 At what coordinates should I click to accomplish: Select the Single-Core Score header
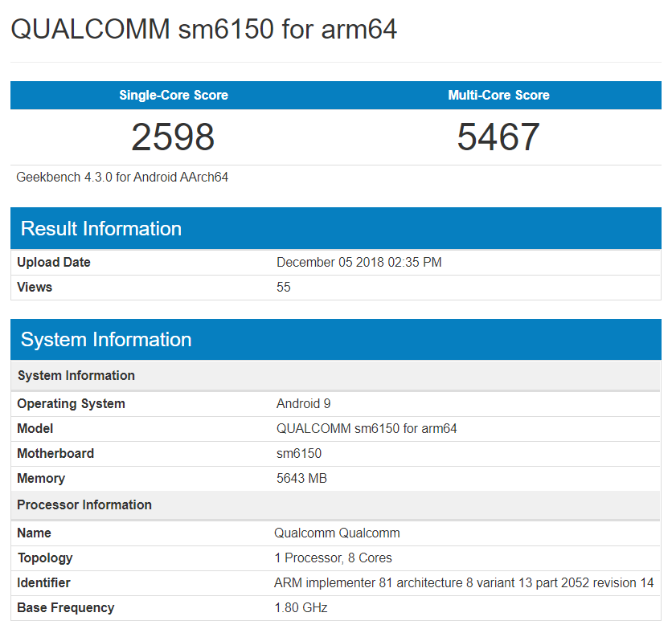[175, 95]
